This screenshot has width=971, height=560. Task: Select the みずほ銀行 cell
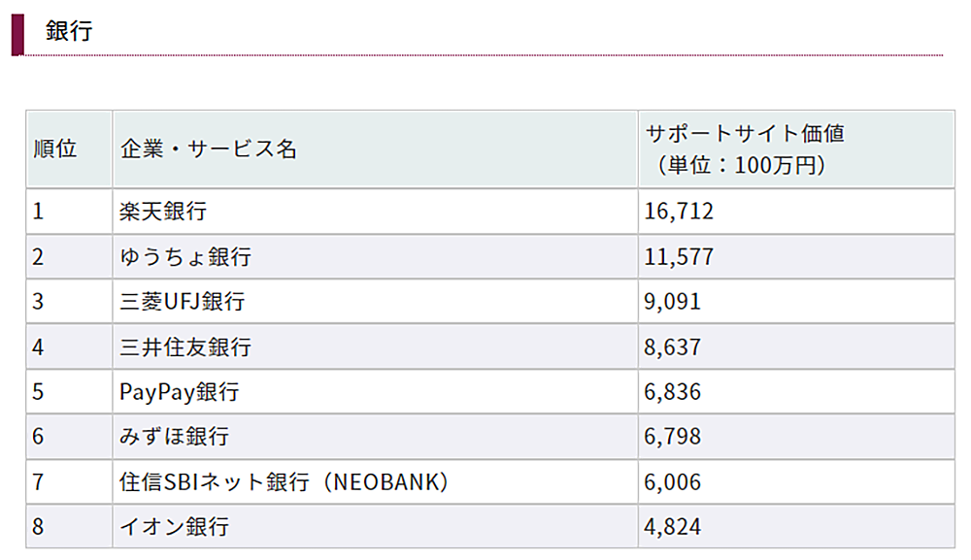174,437
